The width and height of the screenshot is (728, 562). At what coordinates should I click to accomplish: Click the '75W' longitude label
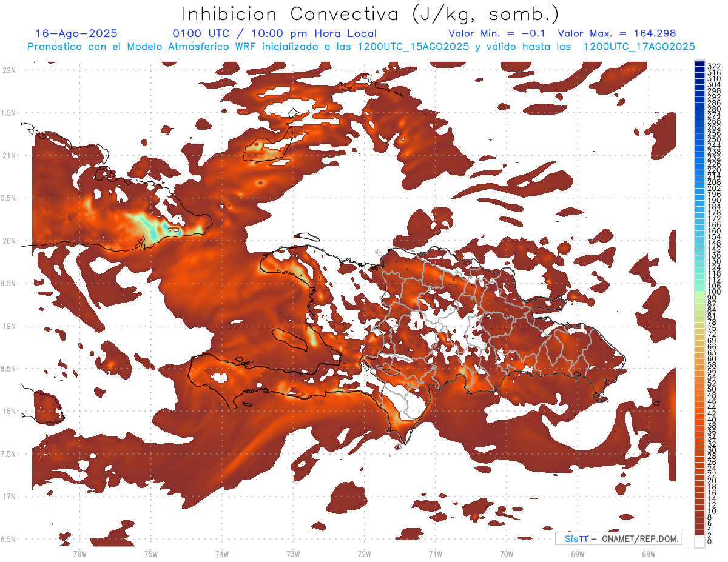pos(150,554)
